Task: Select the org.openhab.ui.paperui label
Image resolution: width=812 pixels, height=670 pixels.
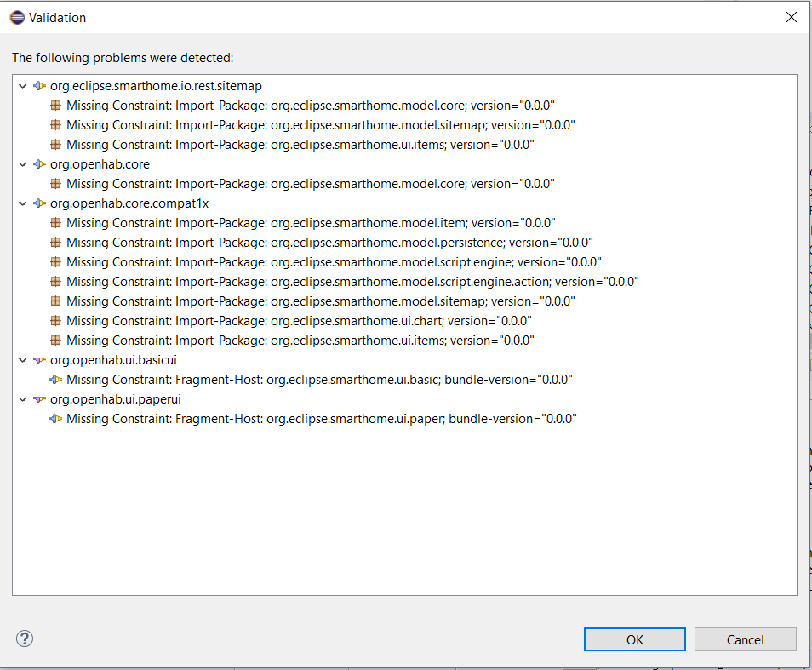Action: 116,399
